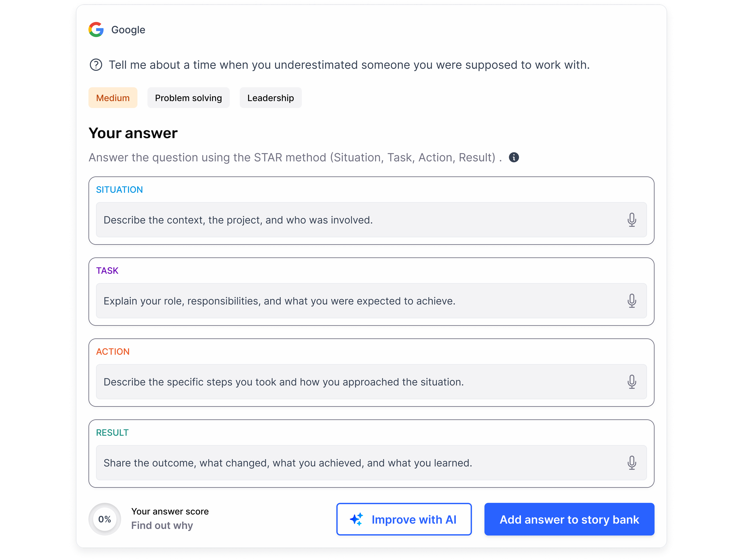Click the STAR method info icon

(514, 157)
